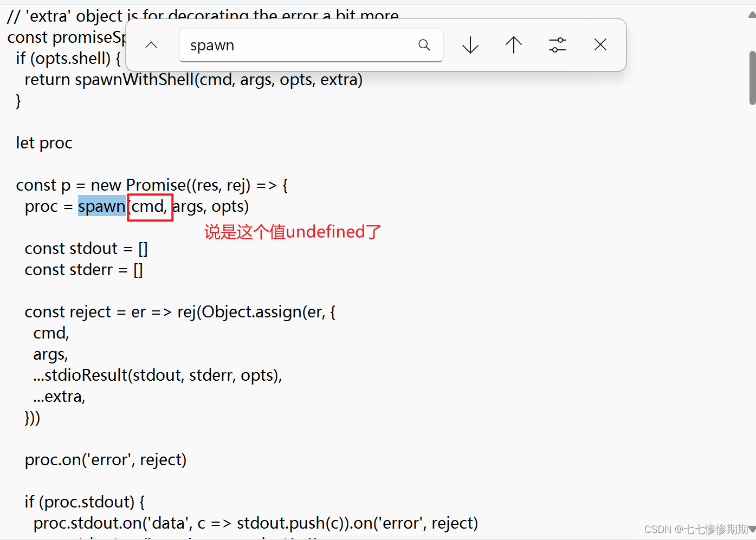Select the highlighted "spawn" text in code
The image size is (756, 540).
pos(102,206)
